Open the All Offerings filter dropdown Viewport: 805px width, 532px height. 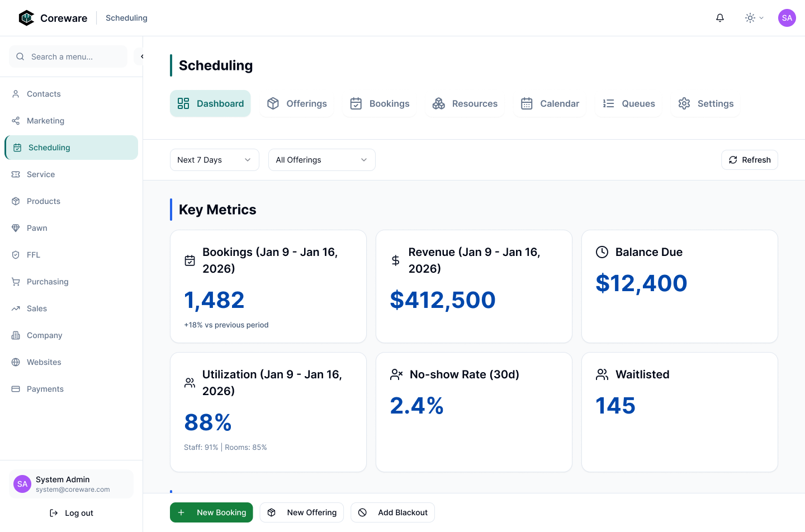tap(321, 160)
